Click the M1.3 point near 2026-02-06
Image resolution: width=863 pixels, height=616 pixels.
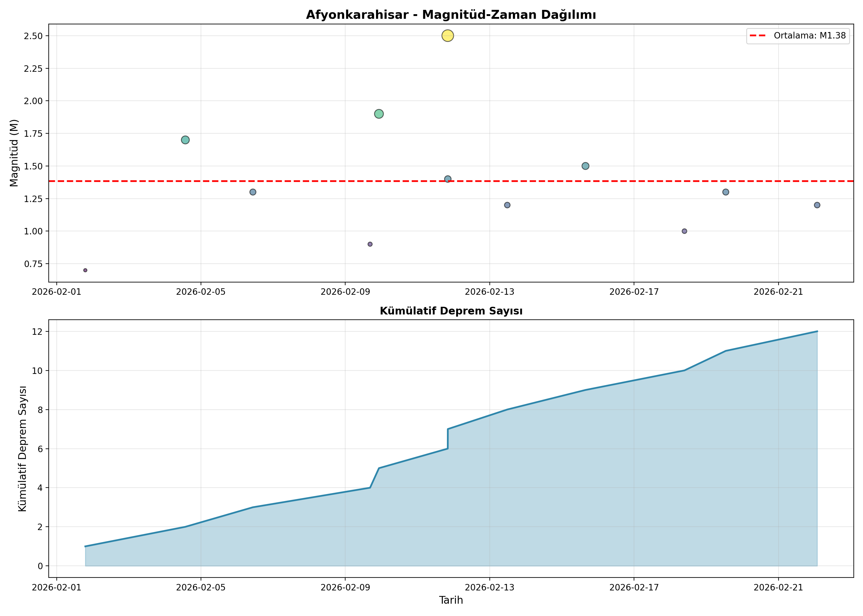253,192
